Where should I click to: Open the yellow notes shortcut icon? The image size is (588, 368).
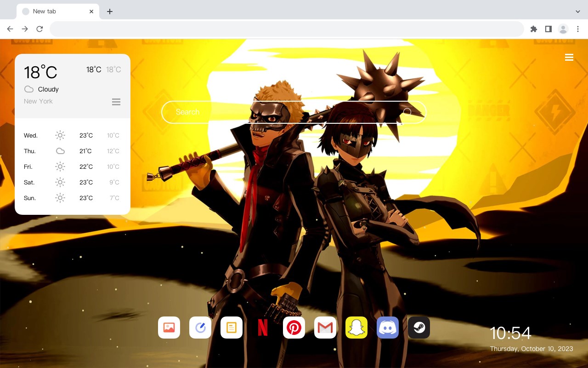point(232,328)
